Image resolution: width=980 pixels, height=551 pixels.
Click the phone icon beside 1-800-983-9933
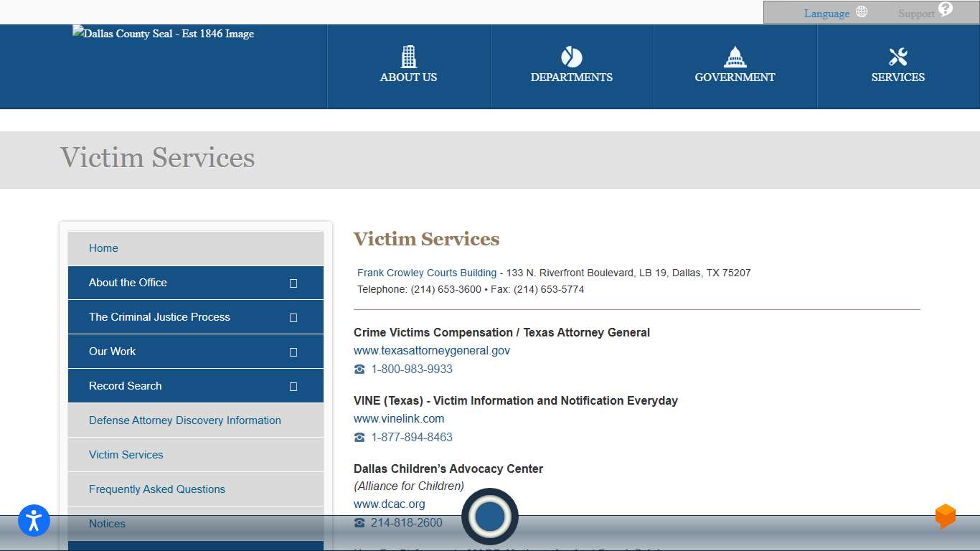pyautogui.click(x=359, y=369)
